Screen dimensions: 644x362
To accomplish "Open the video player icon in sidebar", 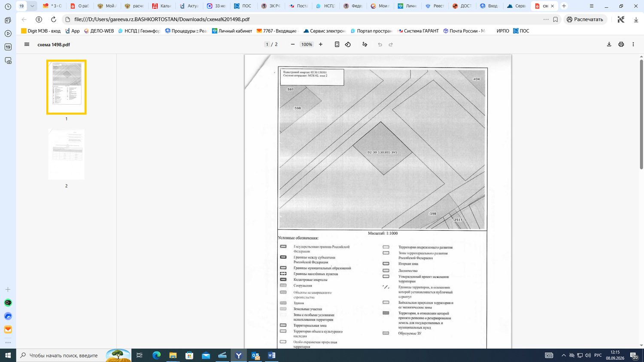I will point(8,33).
